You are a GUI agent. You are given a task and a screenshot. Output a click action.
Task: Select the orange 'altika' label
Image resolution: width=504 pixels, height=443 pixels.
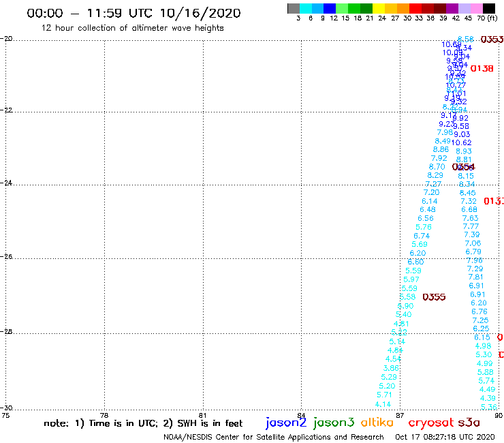tap(377, 423)
